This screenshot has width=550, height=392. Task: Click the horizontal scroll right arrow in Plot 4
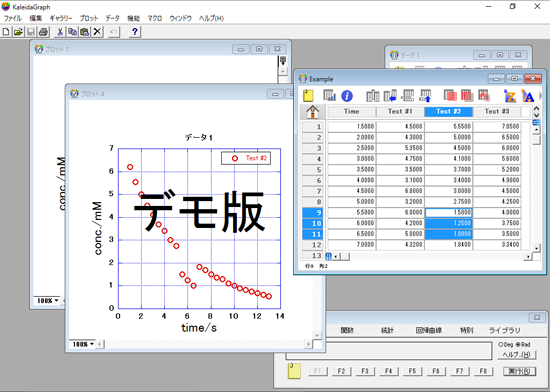[x=308, y=344]
